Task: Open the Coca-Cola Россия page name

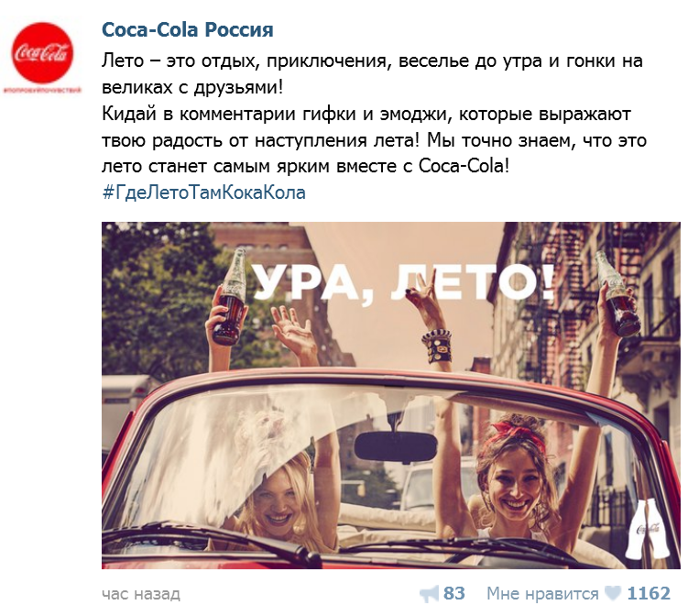Action: [187, 30]
